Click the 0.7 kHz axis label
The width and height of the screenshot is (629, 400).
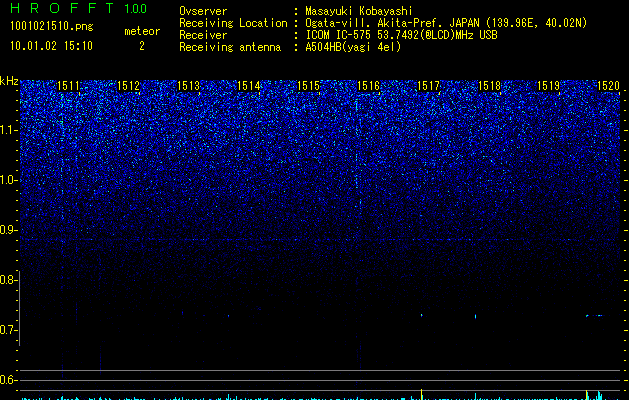9,330
